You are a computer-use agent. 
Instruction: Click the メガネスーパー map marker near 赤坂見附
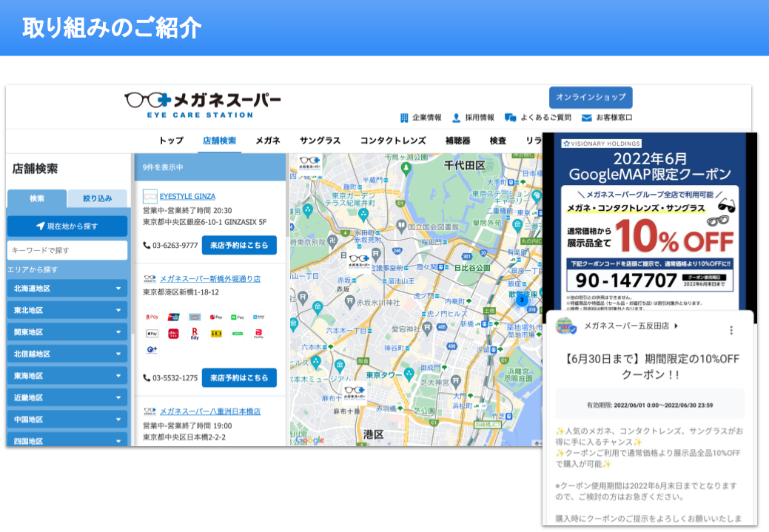[359, 260]
